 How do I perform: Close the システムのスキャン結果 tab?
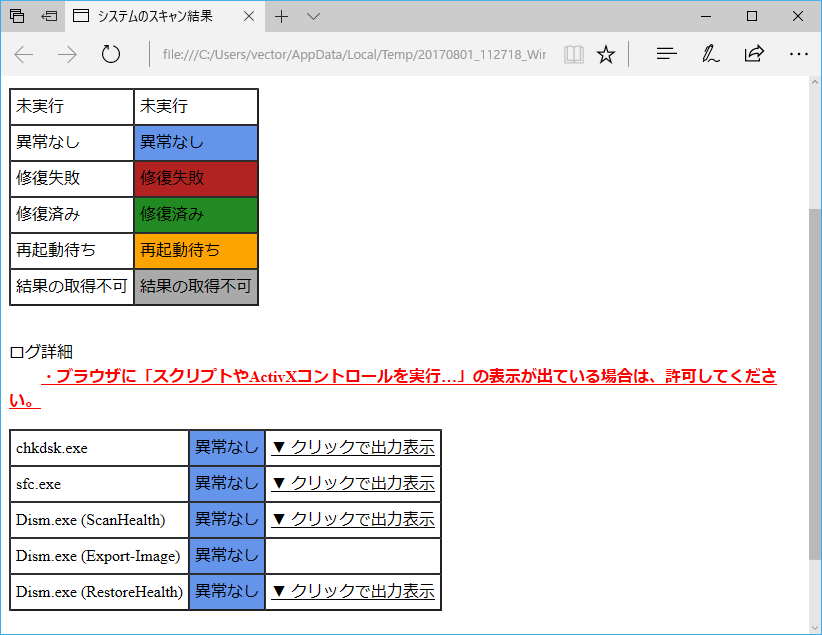[249, 17]
